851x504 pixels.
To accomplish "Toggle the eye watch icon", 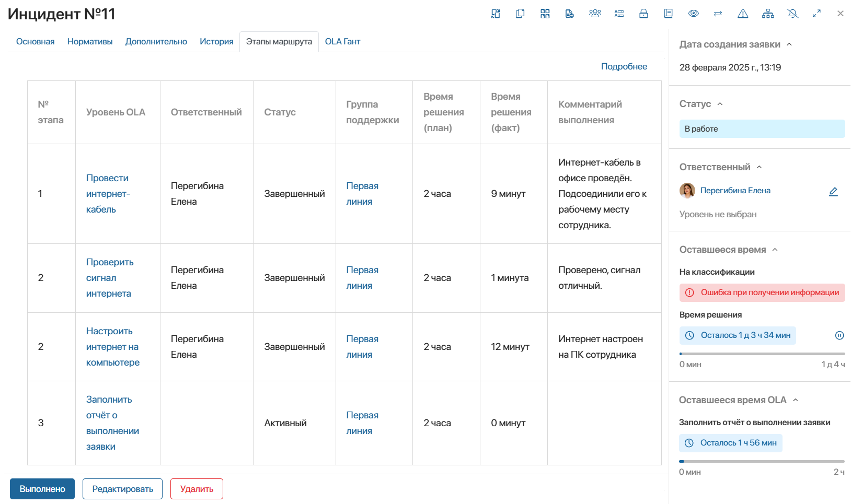I will click(693, 14).
